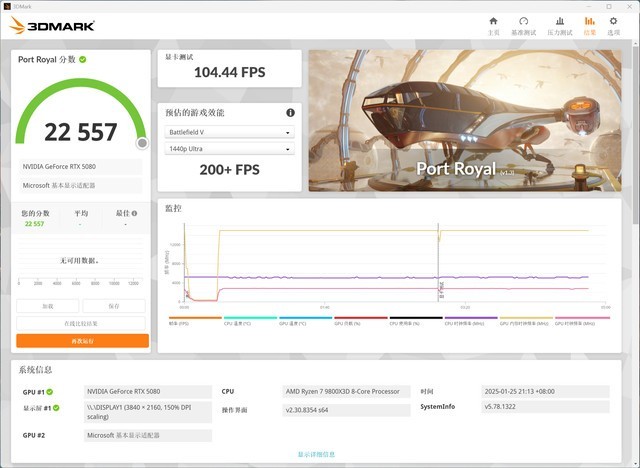640x468 pixels.
Task: Click the orange Run again (再次运行) button
Action: [82, 341]
